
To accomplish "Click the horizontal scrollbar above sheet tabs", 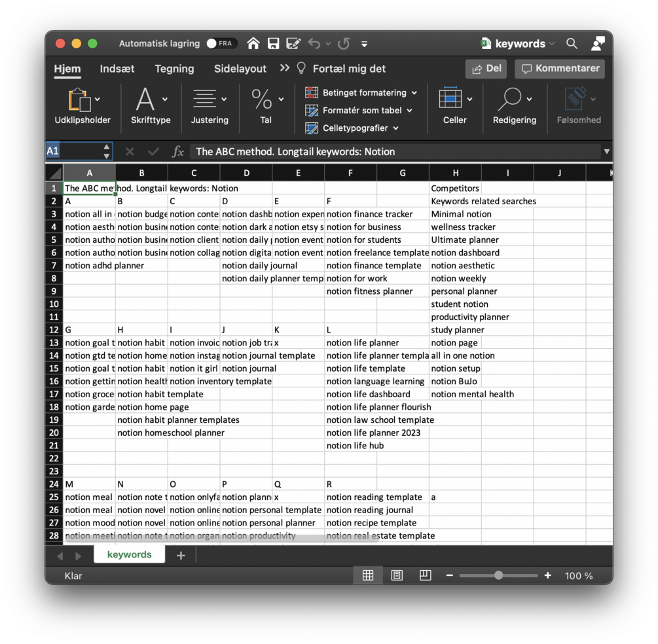I will [x=223, y=538].
